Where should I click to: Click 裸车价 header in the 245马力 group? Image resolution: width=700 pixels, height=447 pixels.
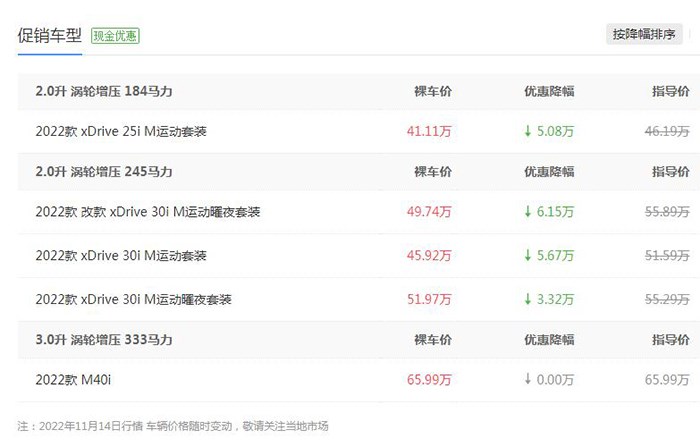pyautogui.click(x=433, y=172)
